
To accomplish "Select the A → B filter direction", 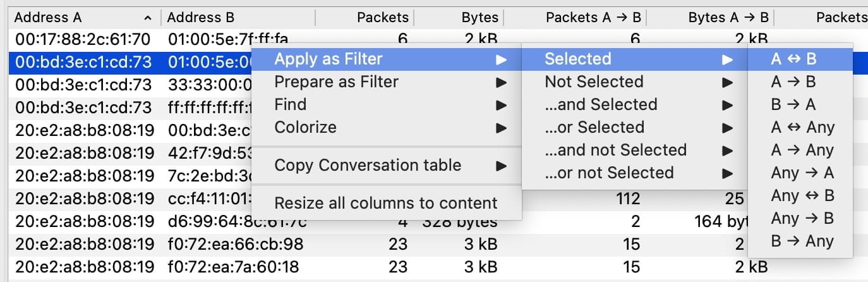I will coord(793,82).
